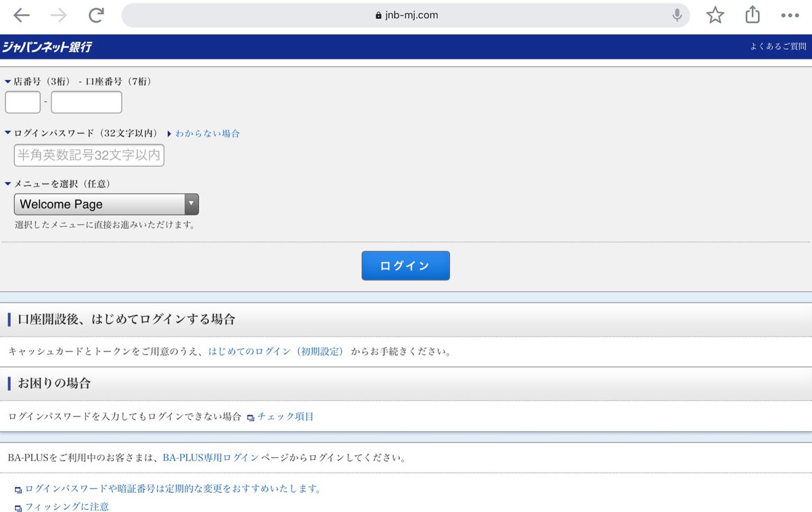This screenshot has height=512, width=812.
Task: Click the お困りの場合 heading
Action: click(x=53, y=383)
